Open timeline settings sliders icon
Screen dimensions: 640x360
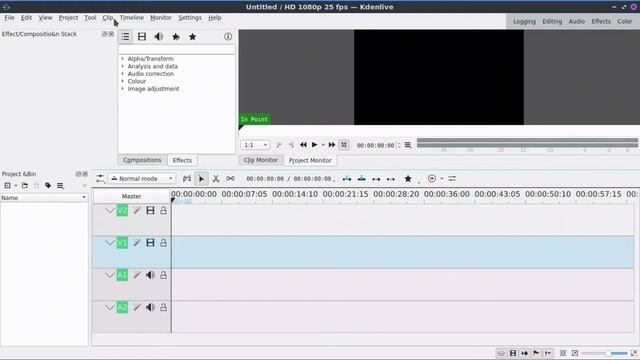(x=452, y=179)
